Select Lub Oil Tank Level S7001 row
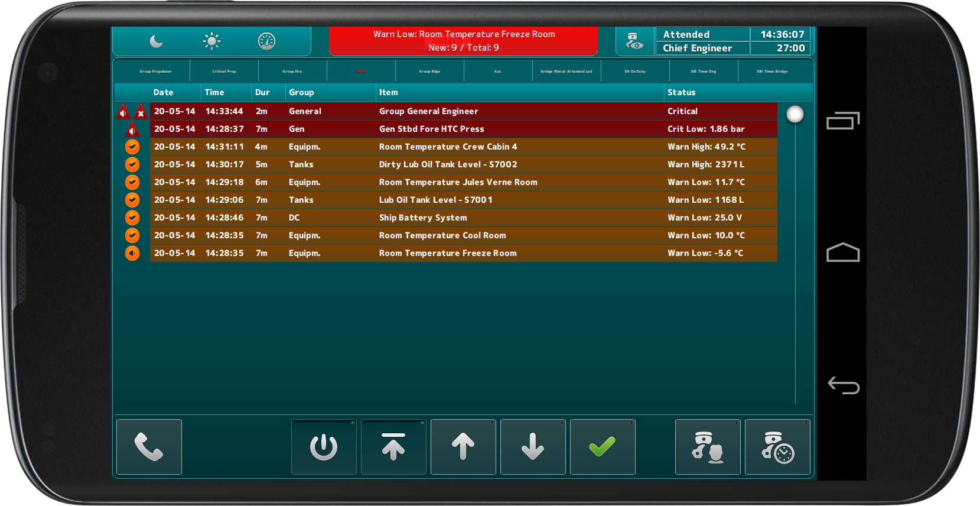 pos(464,200)
